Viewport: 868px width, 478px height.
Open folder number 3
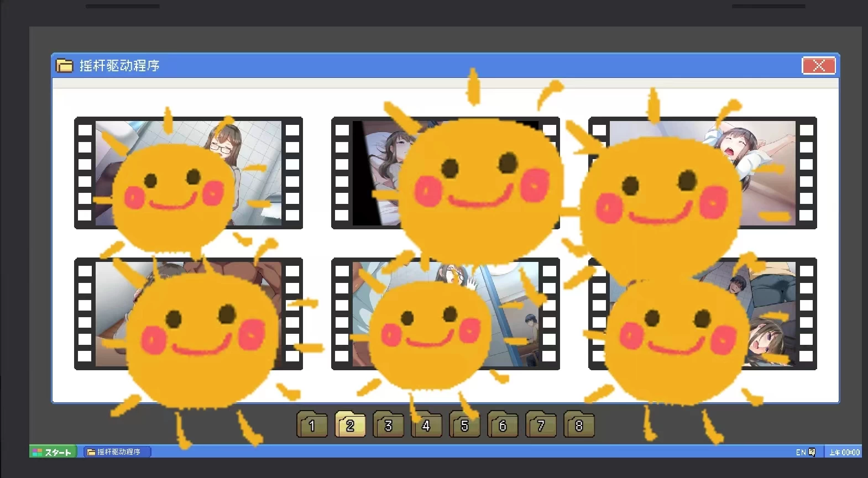coord(389,424)
